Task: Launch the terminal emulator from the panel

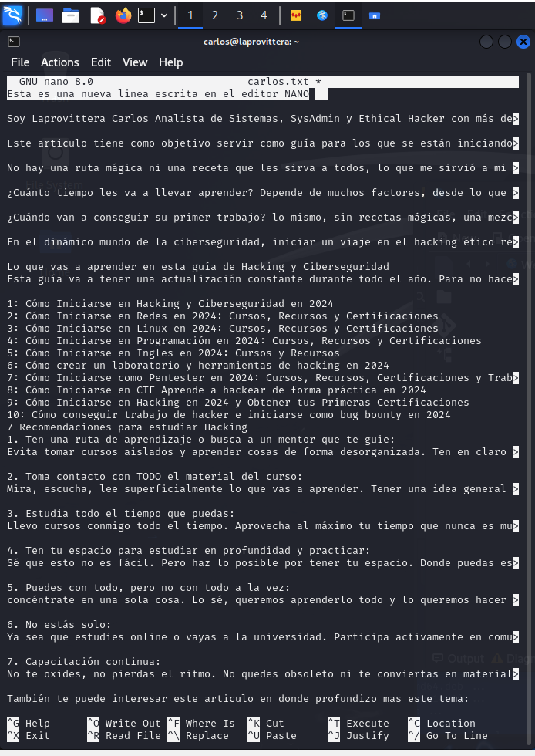Action: pos(146,15)
